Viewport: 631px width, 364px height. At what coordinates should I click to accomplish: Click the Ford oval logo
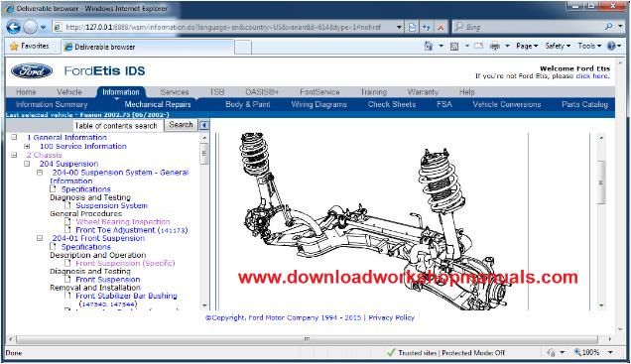[x=32, y=70]
